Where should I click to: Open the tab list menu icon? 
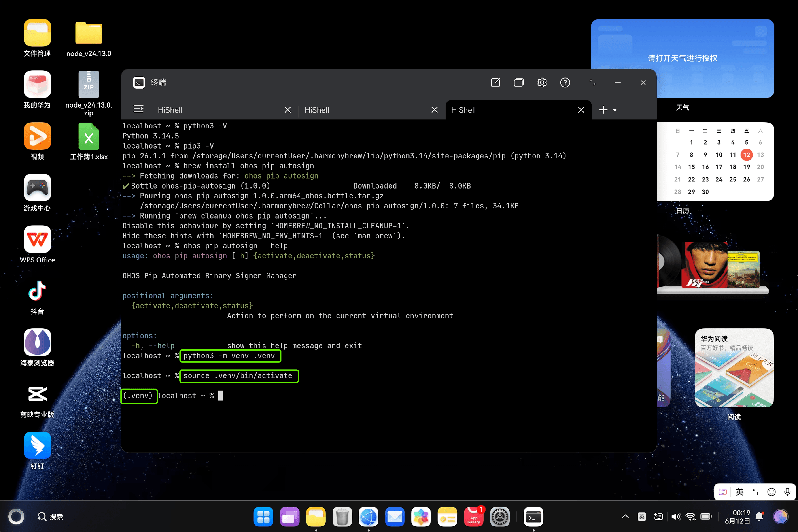pos(138,109)
